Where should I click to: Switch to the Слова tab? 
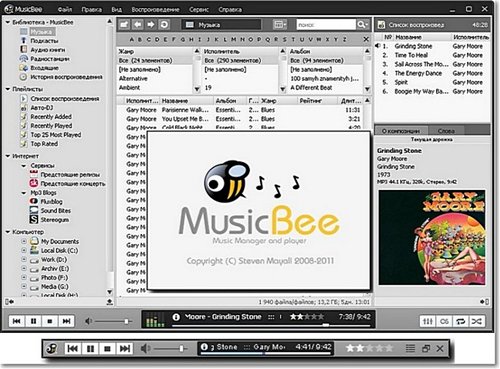coord(446,131)
